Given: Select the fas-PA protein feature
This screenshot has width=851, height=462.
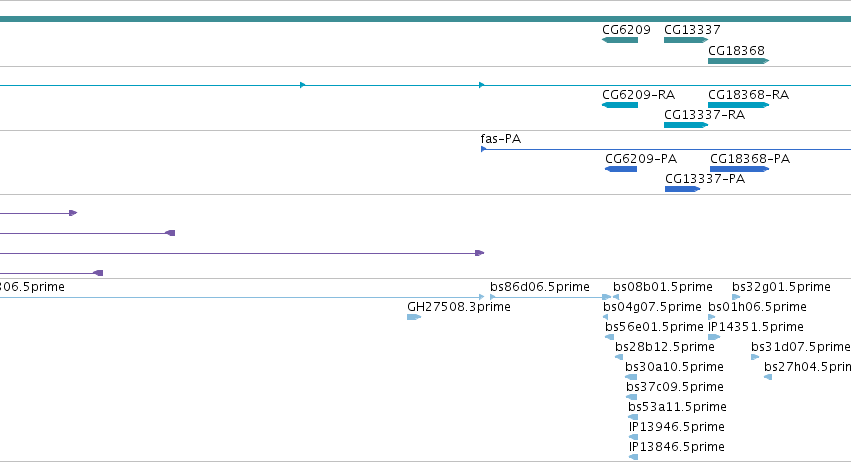Looking at the screenshot, I should [x=666, y=149].
